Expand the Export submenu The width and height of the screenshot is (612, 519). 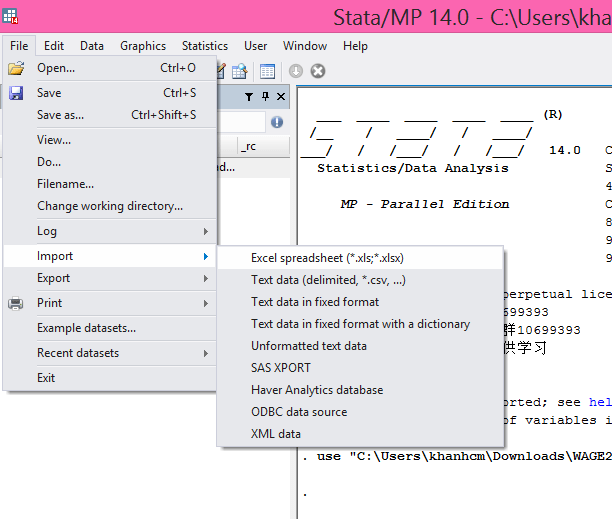coord(110,278)
